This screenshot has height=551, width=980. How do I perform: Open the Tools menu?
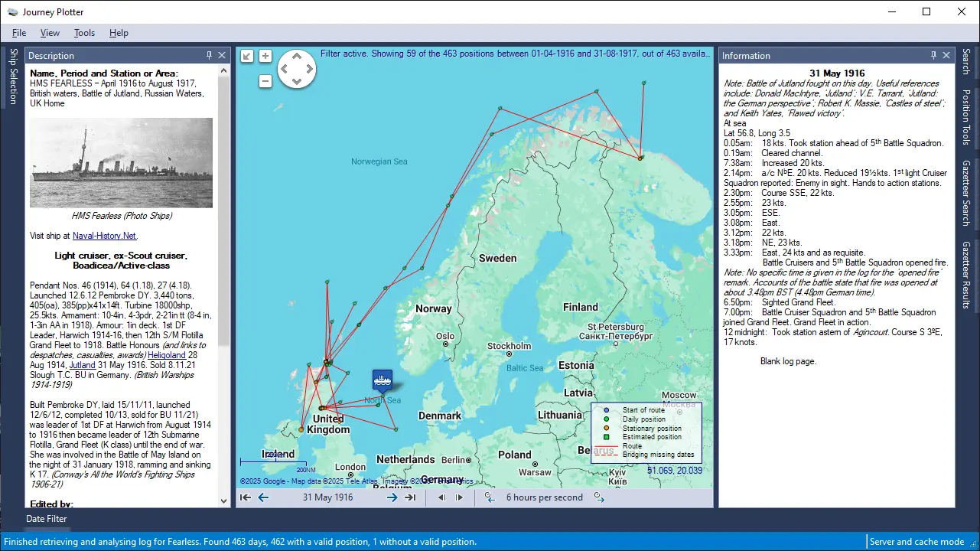(x=84, y=33)
